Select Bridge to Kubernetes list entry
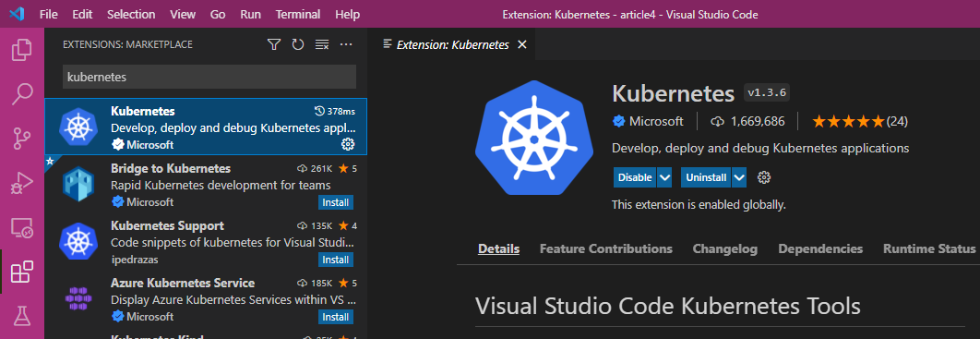Screen dimensions: 980x339 coord(206,185)
